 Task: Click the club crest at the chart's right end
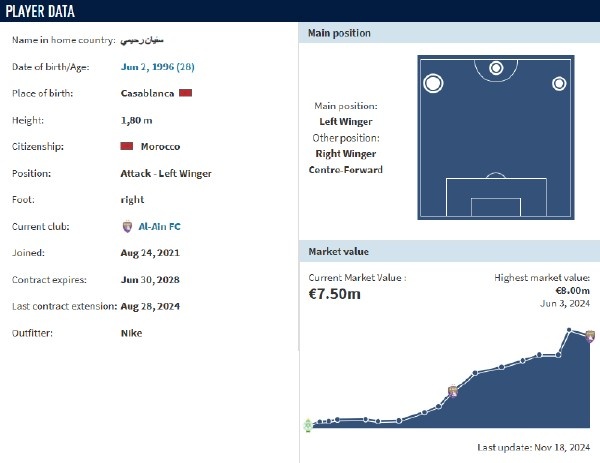[x=590, y=337]
